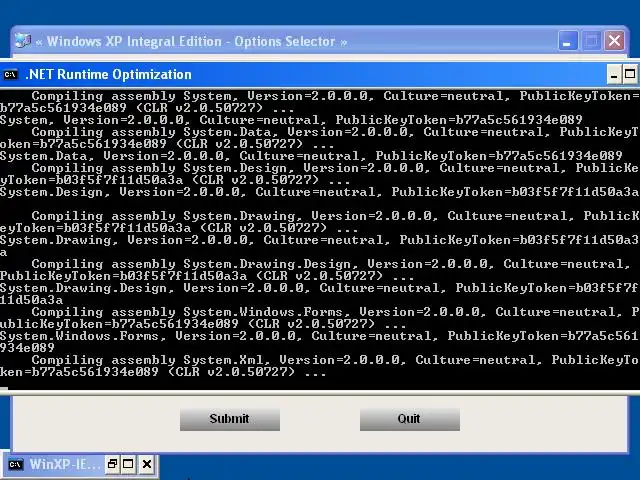Screen dimensions: 640x480
Task: Click the .NET Runtime Optimization title bar
Action: [x=320, y=74]
